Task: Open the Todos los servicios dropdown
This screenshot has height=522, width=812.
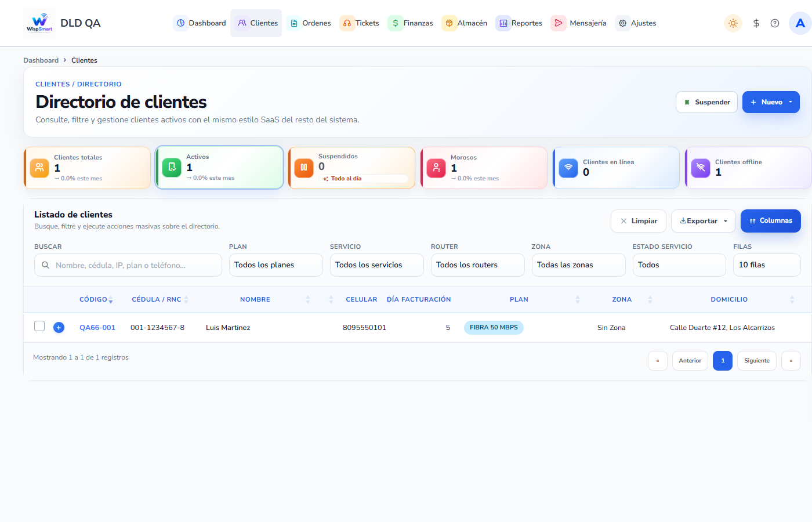Action: (x=377, y=265)
